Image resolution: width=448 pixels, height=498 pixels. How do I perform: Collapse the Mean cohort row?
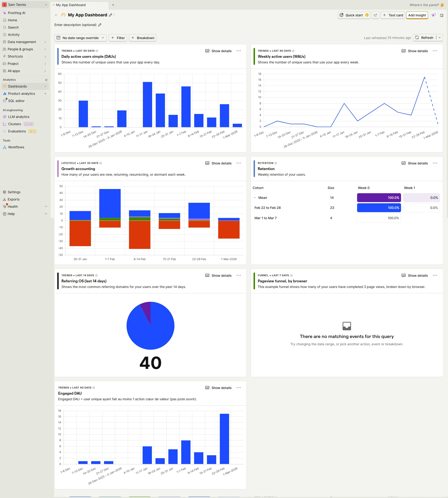pyautogui.click(x=255, y=198)
